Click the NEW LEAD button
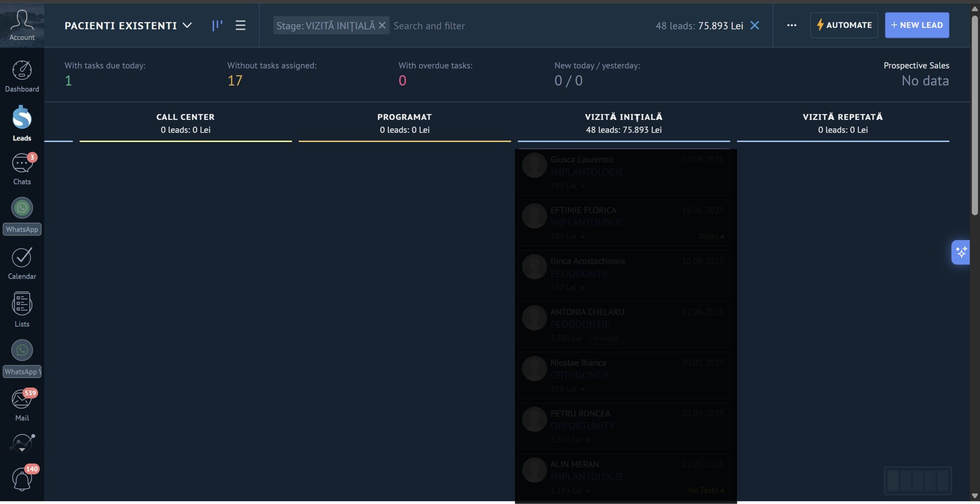Image resolution: width=980 pixels, height=504 pixels. 916,25
